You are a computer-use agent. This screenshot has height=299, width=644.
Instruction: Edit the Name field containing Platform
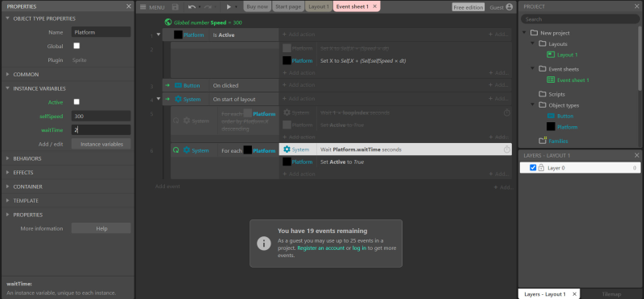pos(101,32)
